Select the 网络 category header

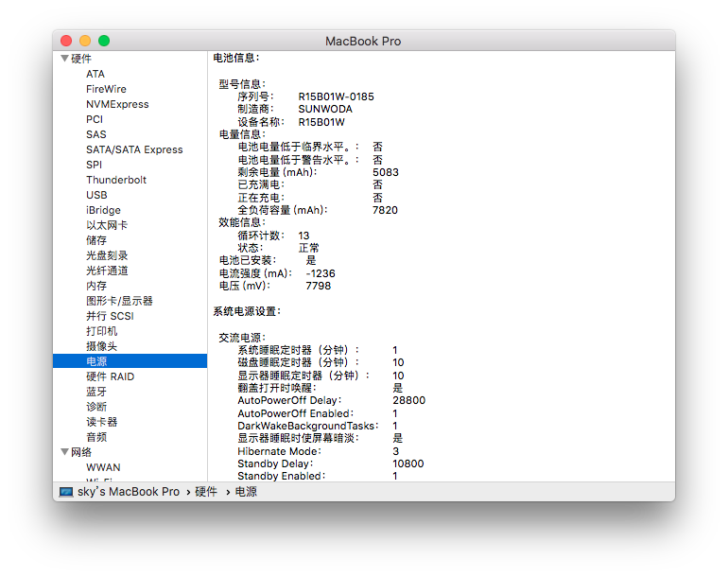(x=81, y=452)
